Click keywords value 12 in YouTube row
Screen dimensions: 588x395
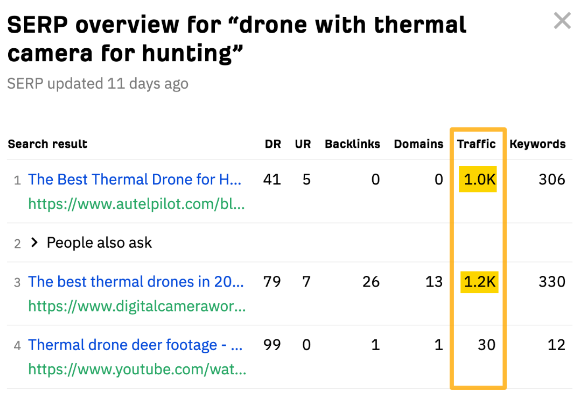(556, 345)
